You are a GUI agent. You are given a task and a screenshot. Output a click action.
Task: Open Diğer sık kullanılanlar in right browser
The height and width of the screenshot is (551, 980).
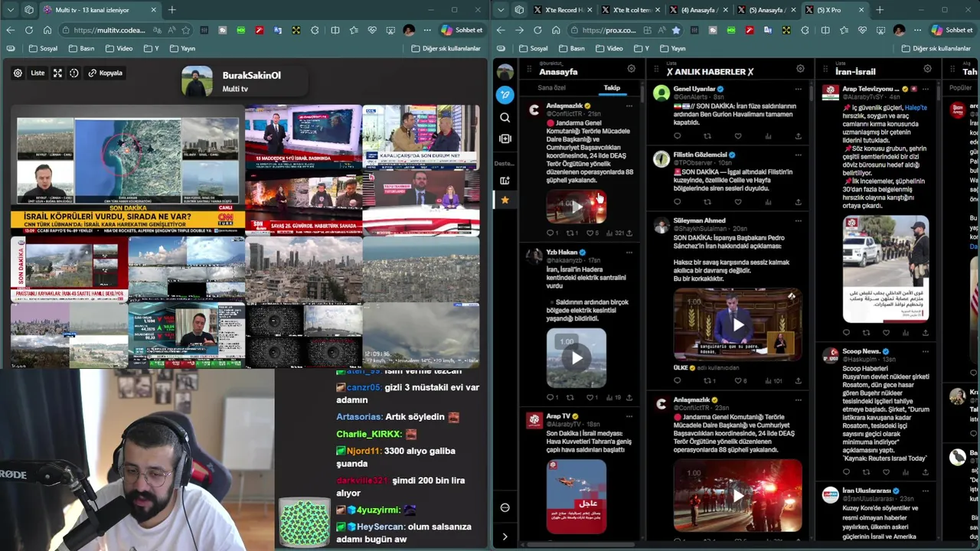click(936, 48)
